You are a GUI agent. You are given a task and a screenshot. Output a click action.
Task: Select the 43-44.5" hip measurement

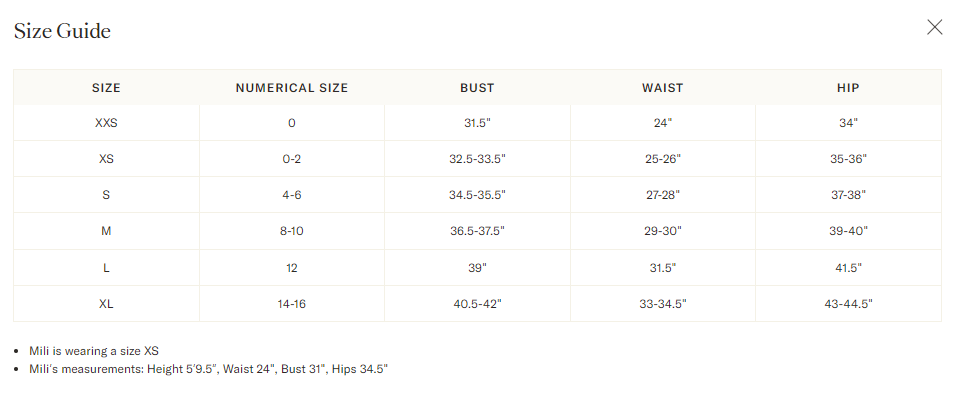(x=848, y=304)
